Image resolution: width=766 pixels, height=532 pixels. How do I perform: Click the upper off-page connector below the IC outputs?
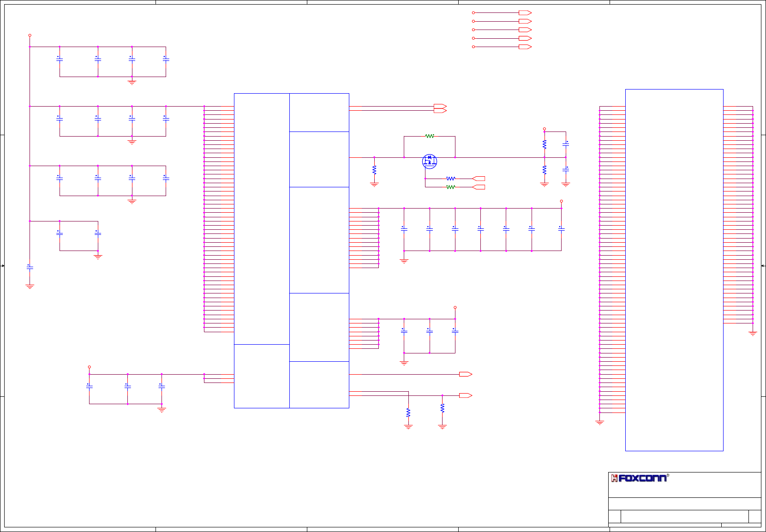coord(466,374)
